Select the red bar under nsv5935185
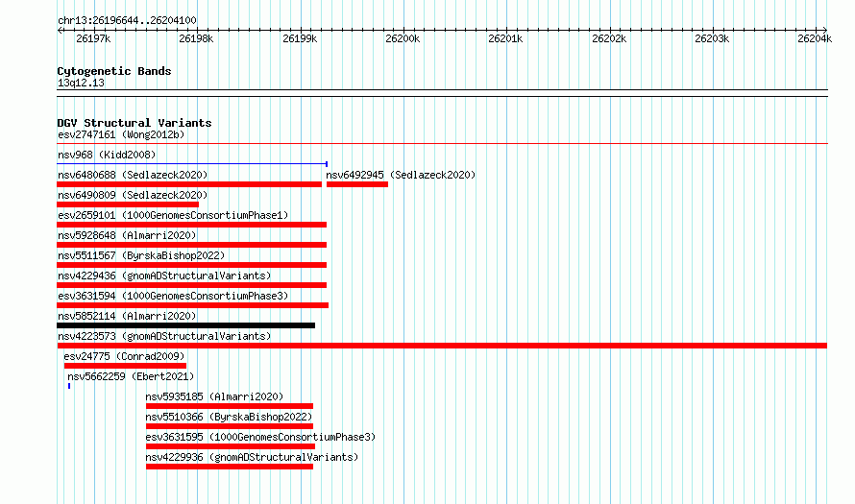This screenshot has height=504, width=855. [x=230, y=406]
